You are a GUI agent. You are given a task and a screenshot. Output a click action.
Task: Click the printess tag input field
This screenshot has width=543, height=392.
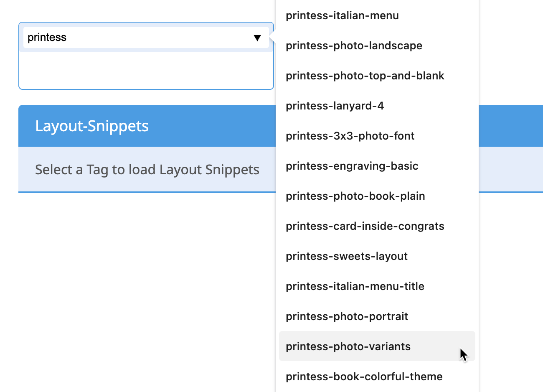[x=125, y=37]
